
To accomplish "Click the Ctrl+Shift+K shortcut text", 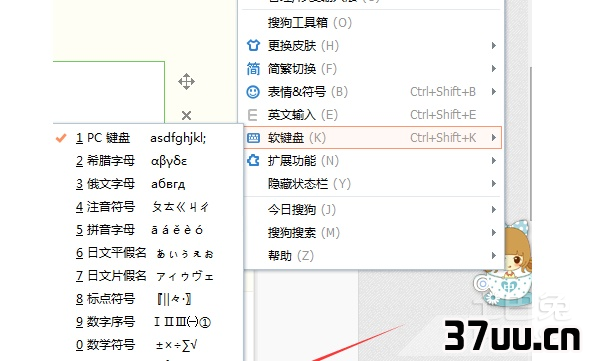I will 443,138.
